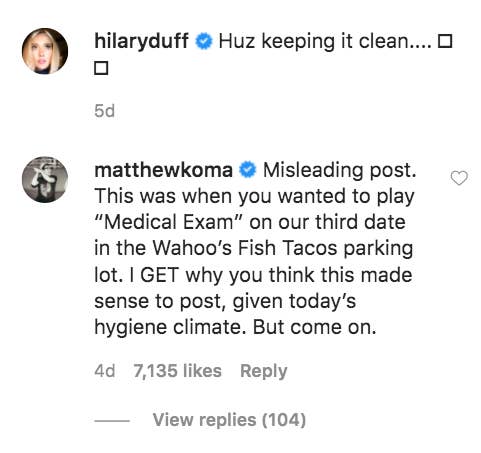
Task: Expand View replies (104)
Action: [229, 420]
